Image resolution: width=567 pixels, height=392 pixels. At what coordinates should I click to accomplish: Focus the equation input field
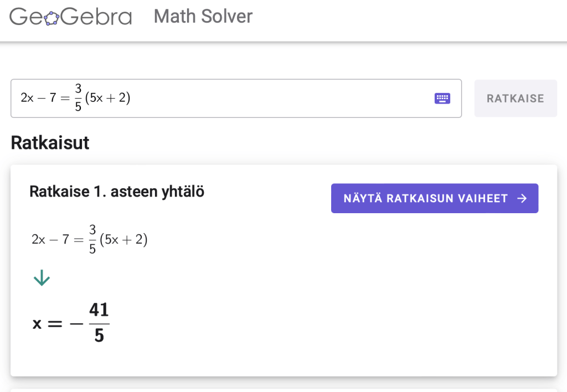tap(277, 99)
